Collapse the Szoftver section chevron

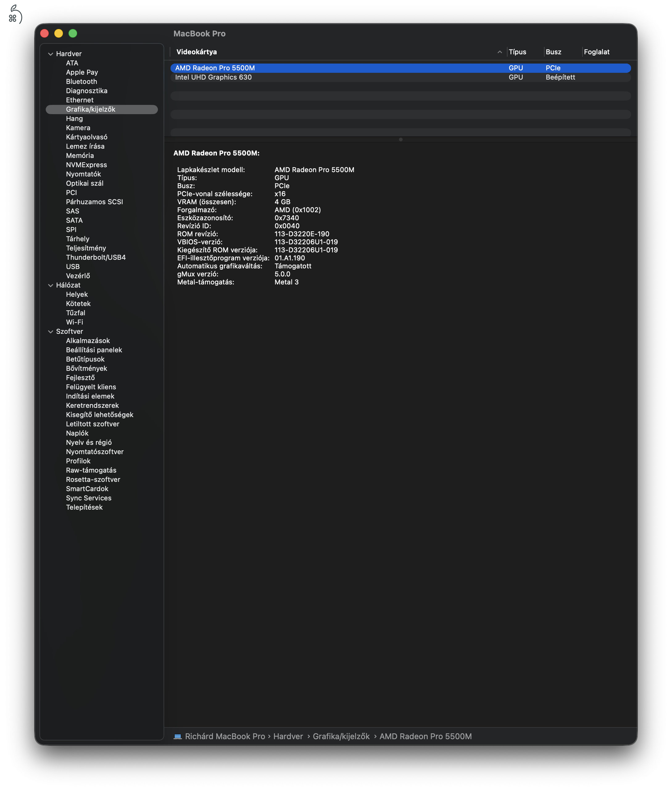[50, 332]
